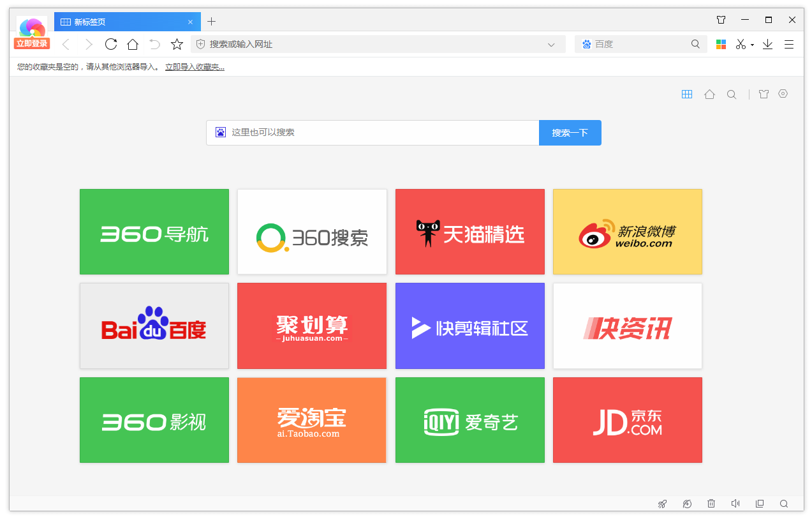Toggle page sound with the speaker icon

tap(735, 504)
